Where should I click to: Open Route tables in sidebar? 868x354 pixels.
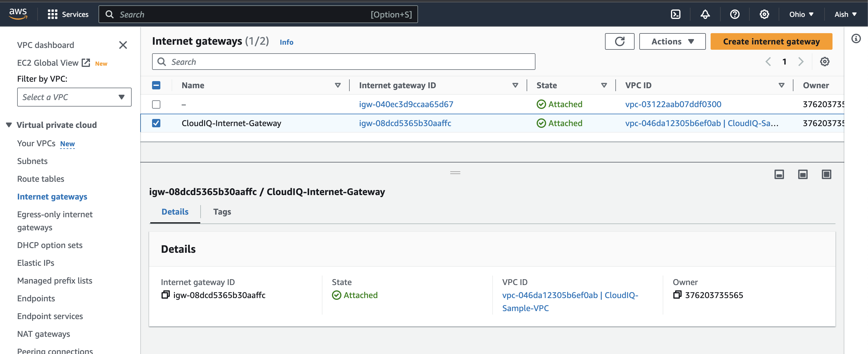click(x=41, y=179)
